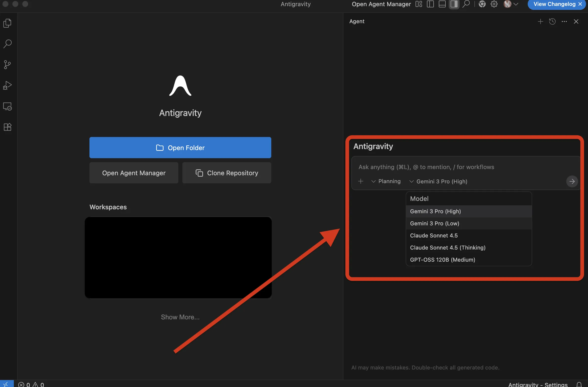Open the Extensions view icon
This screenshot has height=387, width=588.
[x=7, y=127]
